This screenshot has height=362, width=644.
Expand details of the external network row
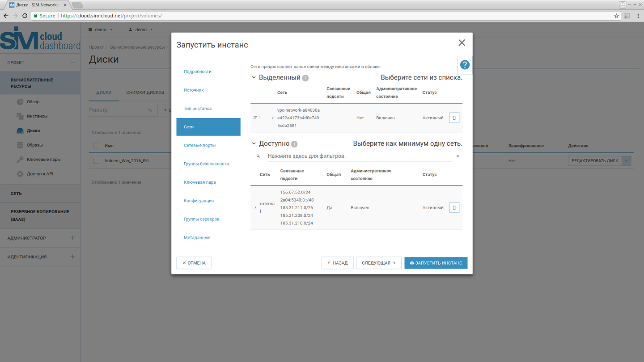coord(255,208)
